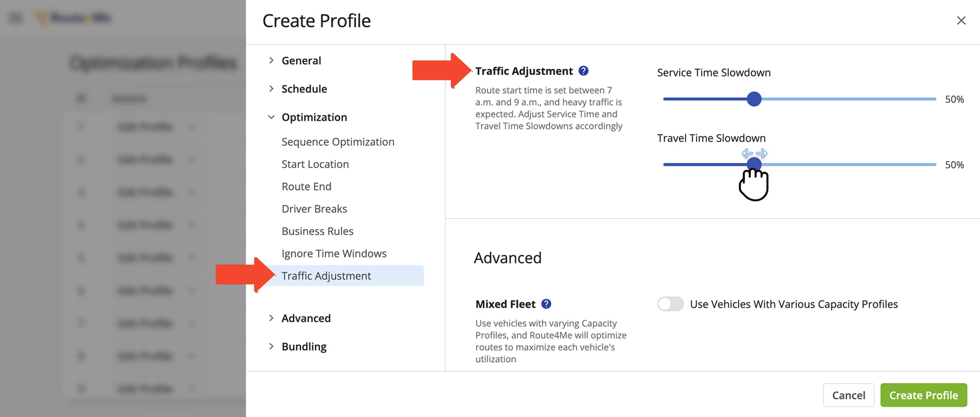Viewport: 980px width, 417px height.
Task: Open Driver Breaks settings
Action: tap(314, 209)
